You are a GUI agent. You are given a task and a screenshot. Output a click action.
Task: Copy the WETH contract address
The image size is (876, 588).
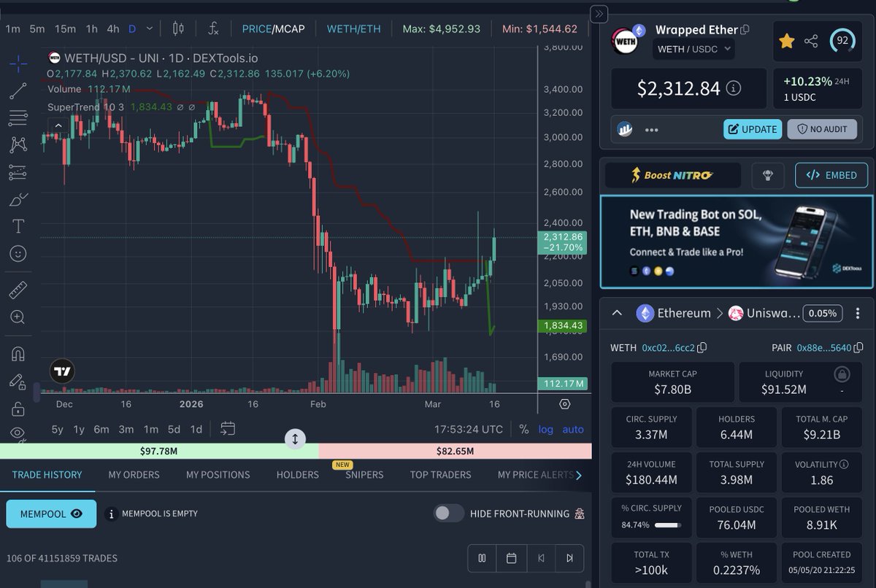[700, 348]
